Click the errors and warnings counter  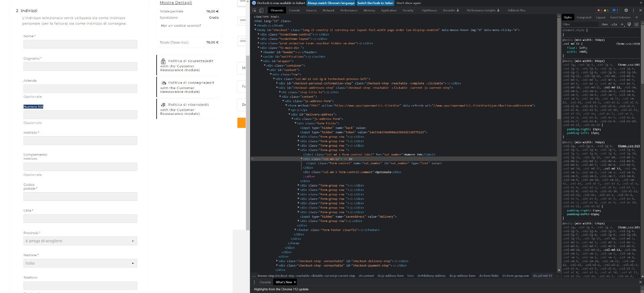[x=602, y=10]
